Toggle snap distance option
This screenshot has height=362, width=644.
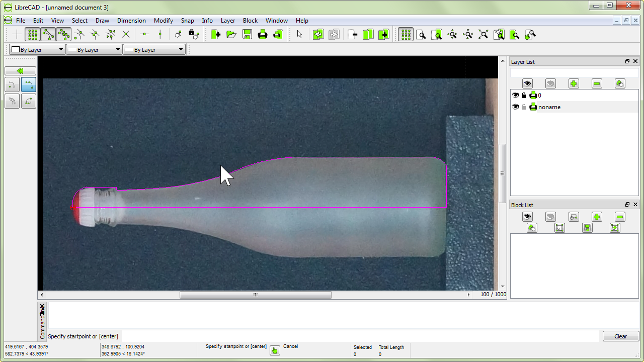coord(111,34)
